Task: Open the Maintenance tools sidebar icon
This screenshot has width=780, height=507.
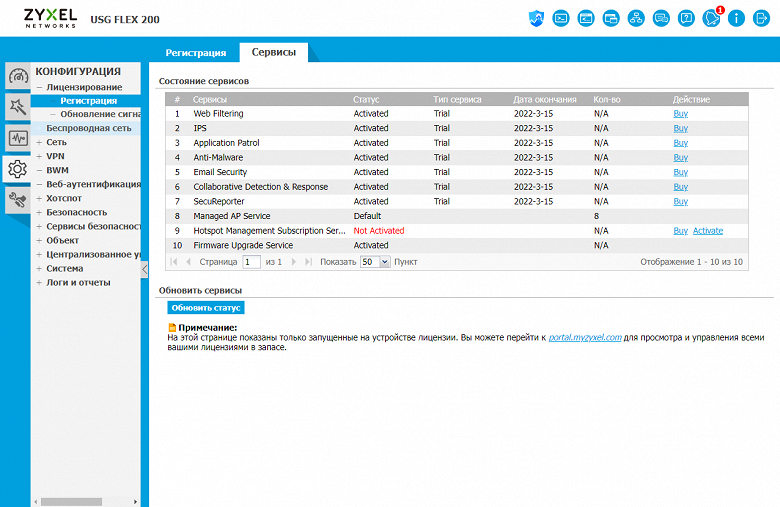Action: coord(18,200)
